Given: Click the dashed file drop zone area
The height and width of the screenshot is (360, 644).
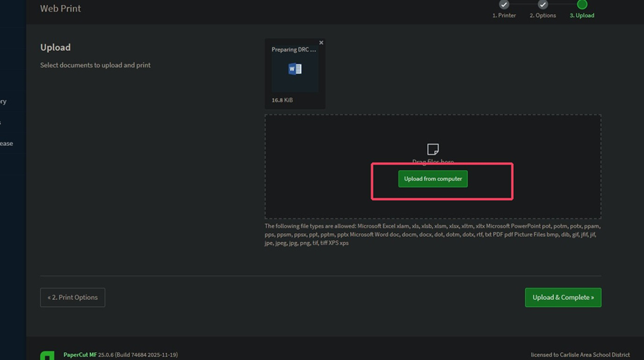Looking at the screenshot, I should click(433, 167).
